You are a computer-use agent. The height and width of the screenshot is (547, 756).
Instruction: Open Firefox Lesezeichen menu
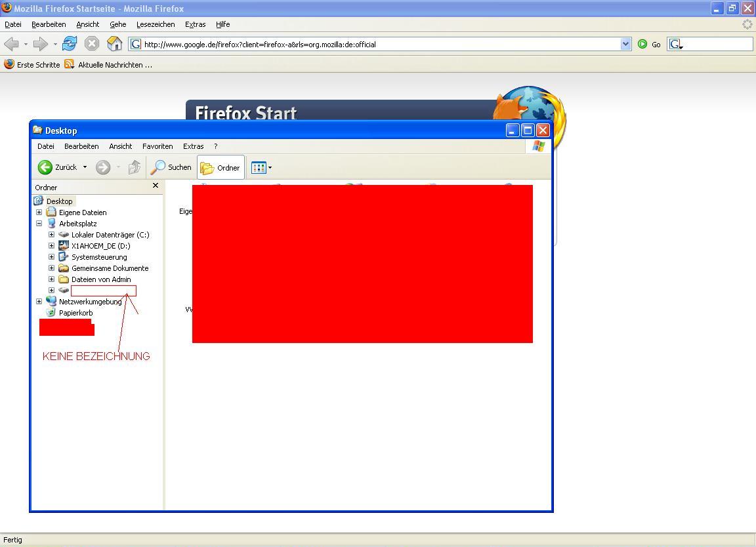pos(156,24)
